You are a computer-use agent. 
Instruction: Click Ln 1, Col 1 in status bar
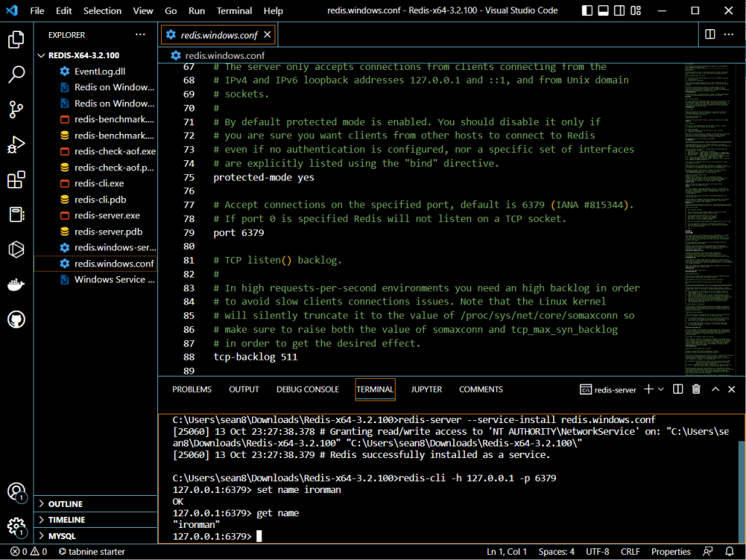[507, 551]
